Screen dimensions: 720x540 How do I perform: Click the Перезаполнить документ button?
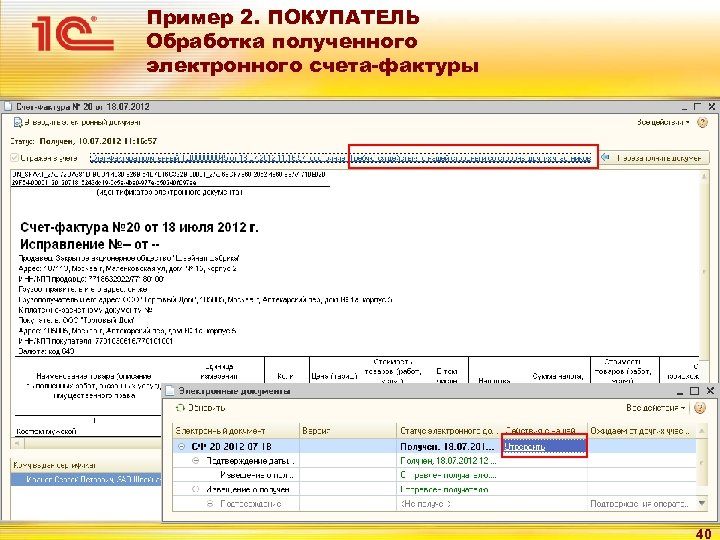[654, 158]
